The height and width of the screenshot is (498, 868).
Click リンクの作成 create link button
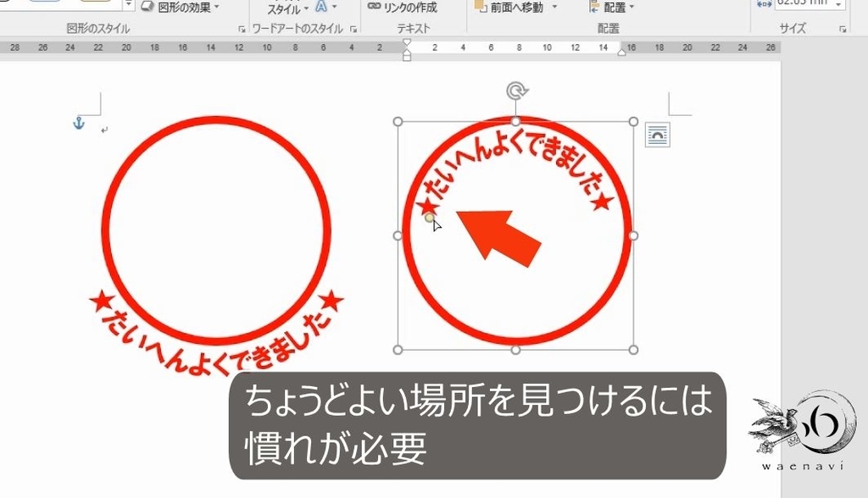403,7
